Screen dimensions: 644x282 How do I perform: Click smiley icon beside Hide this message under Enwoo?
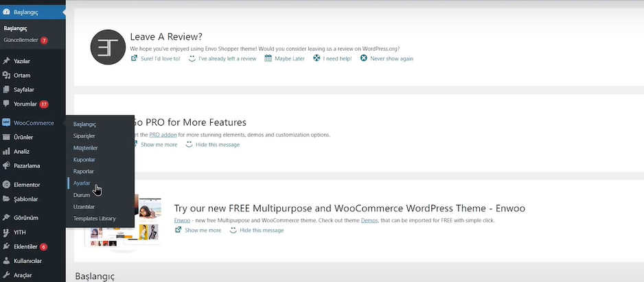pyautogui.click(x=233, y=231)
